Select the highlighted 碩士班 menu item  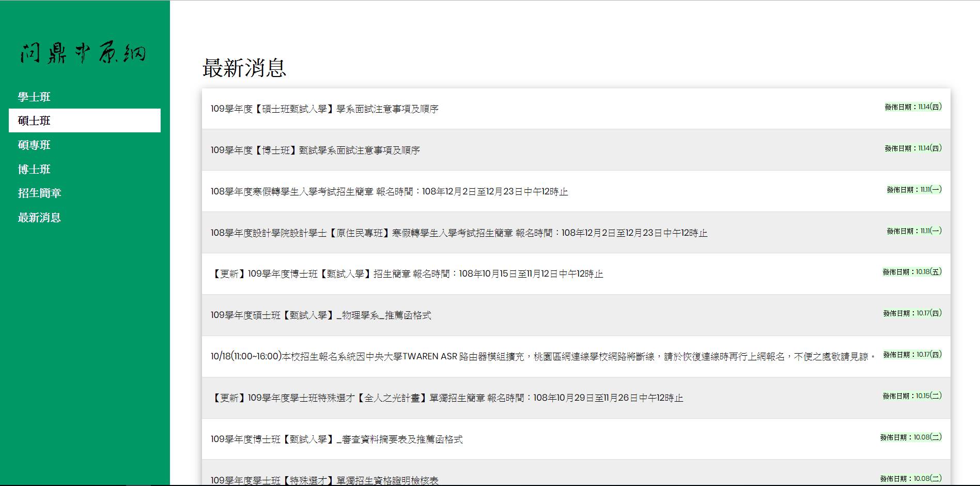coord(34,120)
